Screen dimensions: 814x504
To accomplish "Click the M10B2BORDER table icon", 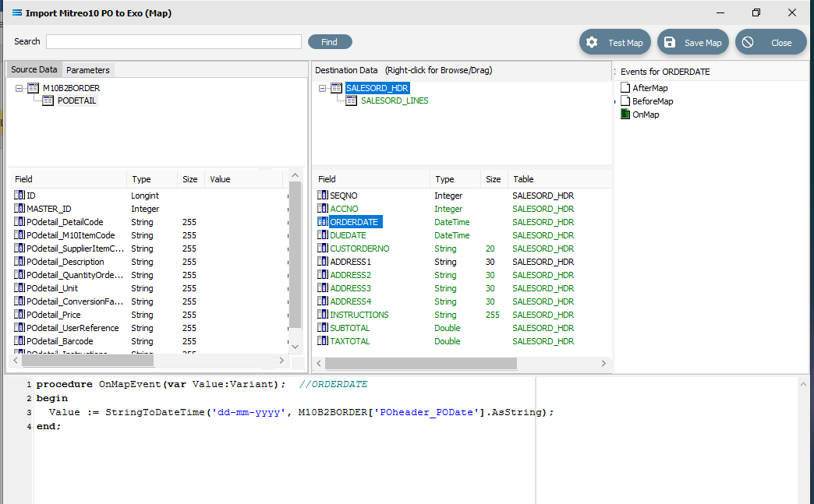I will pyautogui.click(x=34, y=88).
